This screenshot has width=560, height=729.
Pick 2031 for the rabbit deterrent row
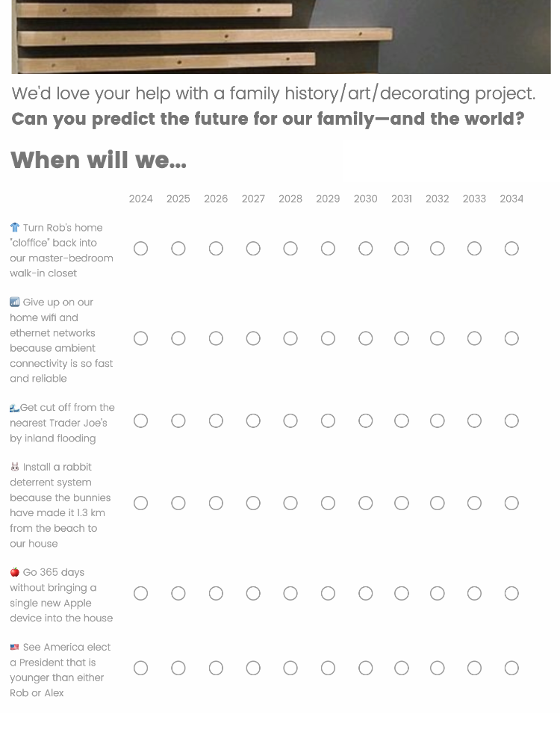tap(402, 503)
